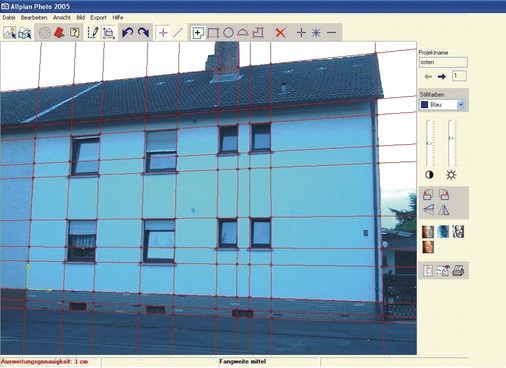Viewport: 506px width, 368px height.
Task: Rotate the image right icon
Action: 444,194
